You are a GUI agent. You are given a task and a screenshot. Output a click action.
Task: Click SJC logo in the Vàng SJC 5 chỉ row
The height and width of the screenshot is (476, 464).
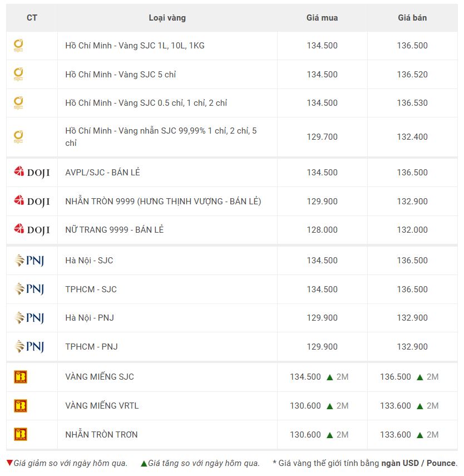pyautogui.click(x=18, y=75)
